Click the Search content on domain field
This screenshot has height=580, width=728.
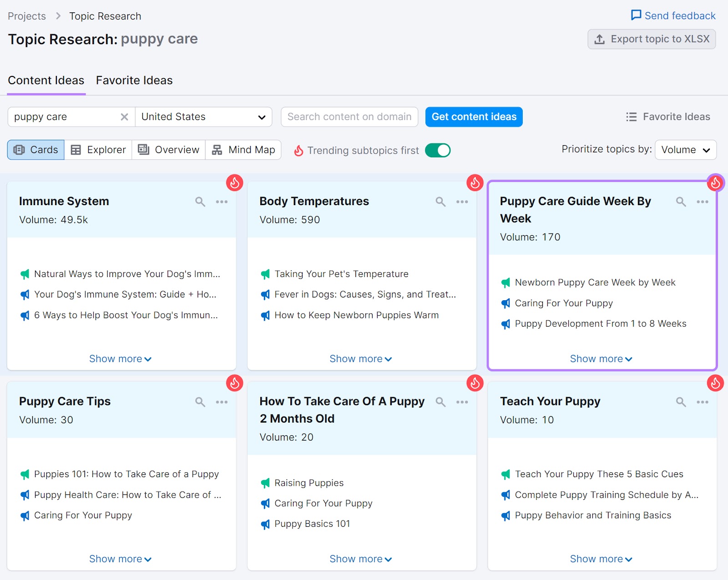click(x=349, y=117)
